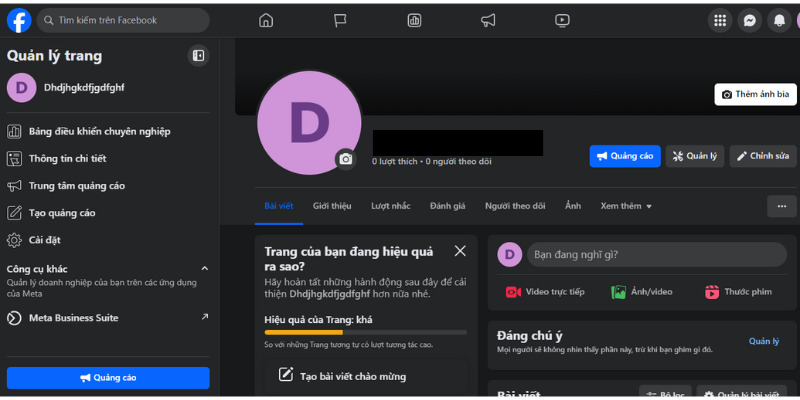Click the Facebook logo icon

(19, 20)
